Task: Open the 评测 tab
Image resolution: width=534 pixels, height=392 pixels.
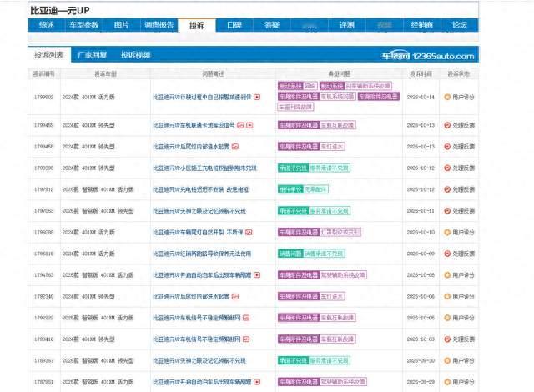Action: point(347,25)
